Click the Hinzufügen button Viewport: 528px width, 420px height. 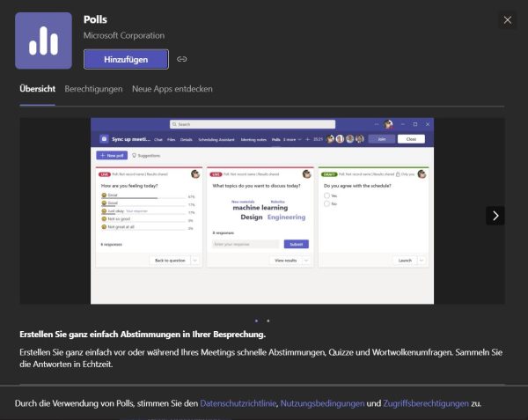click(x=126, y=59)
